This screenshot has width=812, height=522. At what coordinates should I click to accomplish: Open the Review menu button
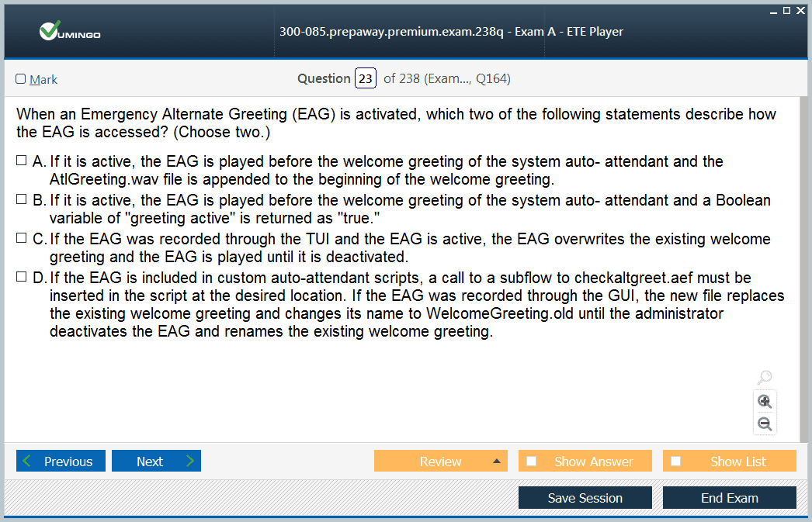click(x=441, y=461)
